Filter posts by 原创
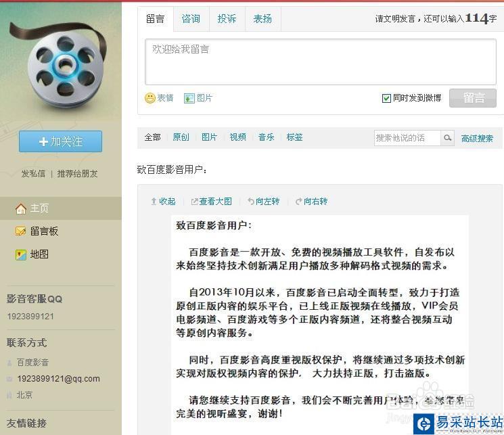504x435 pixels. (181, 137)
